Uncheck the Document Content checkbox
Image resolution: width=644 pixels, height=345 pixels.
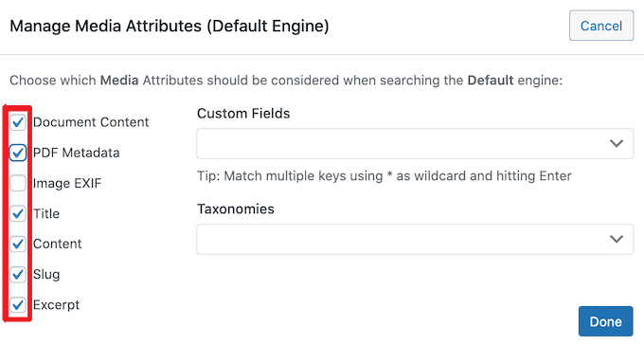click(18, 122)
